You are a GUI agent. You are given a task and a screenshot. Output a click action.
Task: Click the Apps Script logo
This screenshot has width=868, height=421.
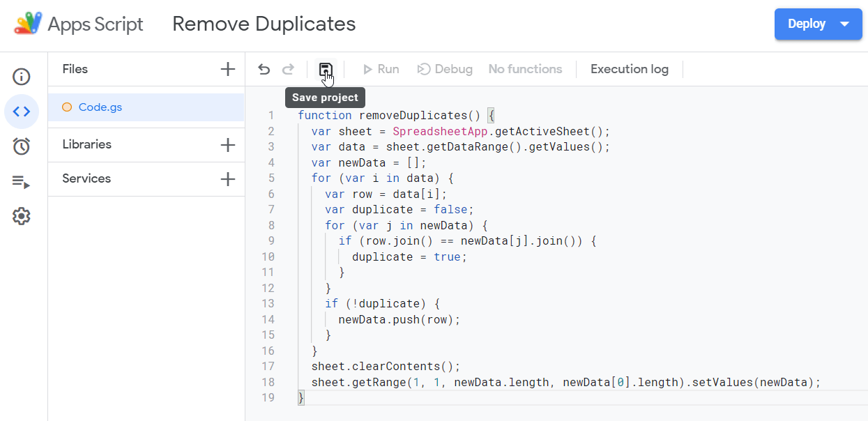[x=28, y=23]
